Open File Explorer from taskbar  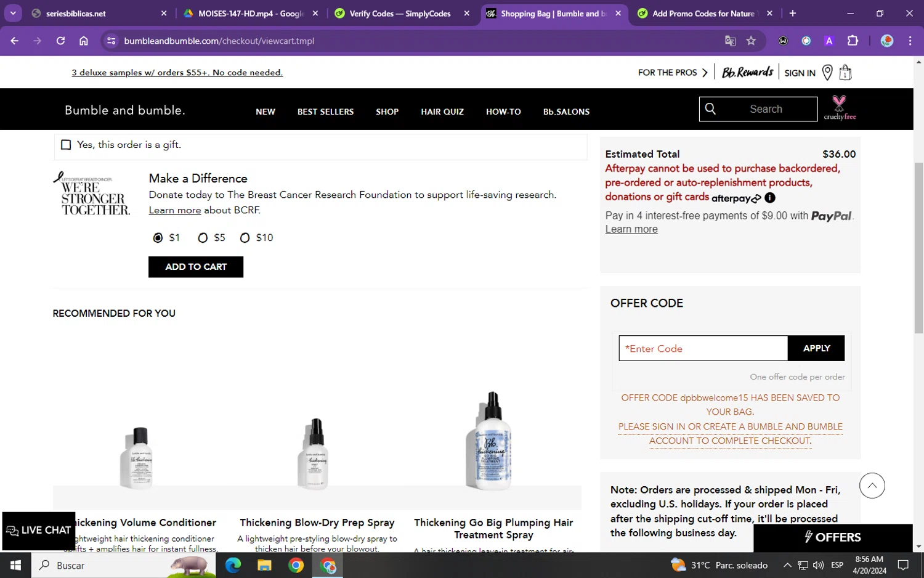tap(264, 565)
